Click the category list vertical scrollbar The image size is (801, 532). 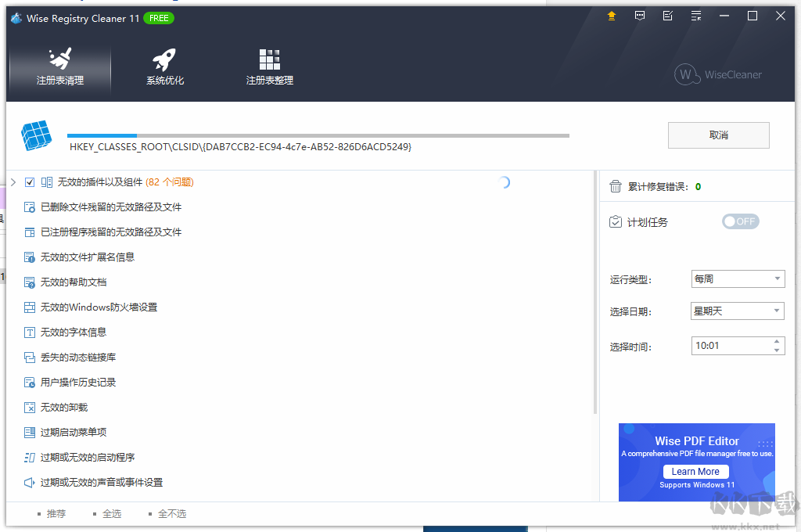(x=595, y=293)
